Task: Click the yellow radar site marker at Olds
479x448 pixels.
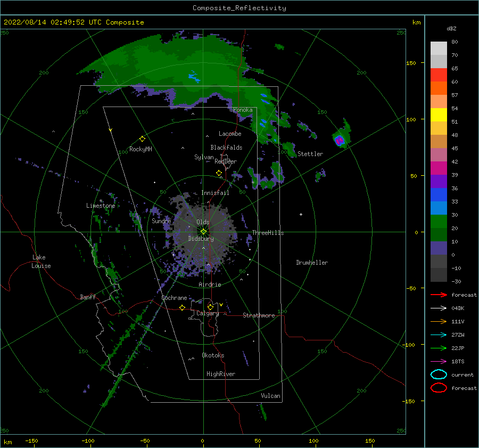Action: (x=203, y=232)
